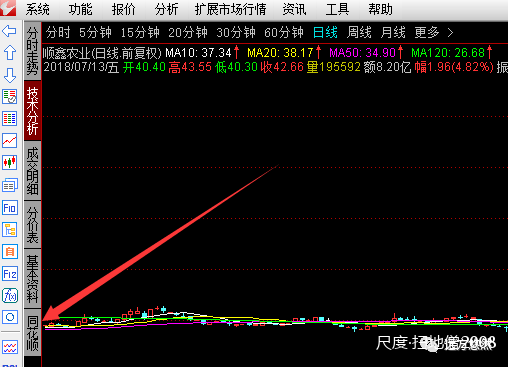508x367 pixels.
Task: Switch to the 60分钟 period tab
Action: coord(284,33)
